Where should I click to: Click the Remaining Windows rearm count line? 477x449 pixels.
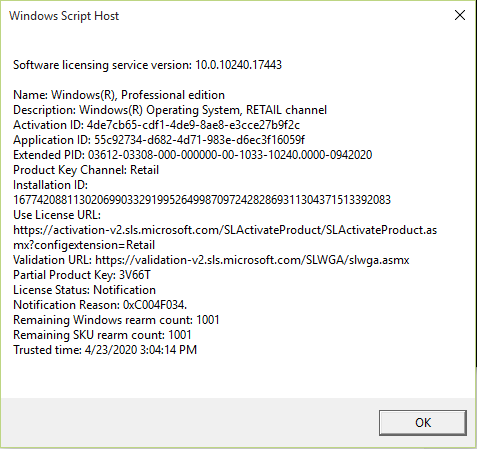click(x=116, y=320)
